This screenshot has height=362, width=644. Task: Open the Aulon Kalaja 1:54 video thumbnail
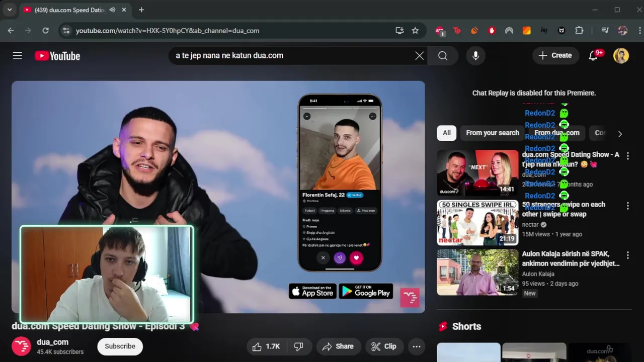pyautogui.click(x=477, y=272)
